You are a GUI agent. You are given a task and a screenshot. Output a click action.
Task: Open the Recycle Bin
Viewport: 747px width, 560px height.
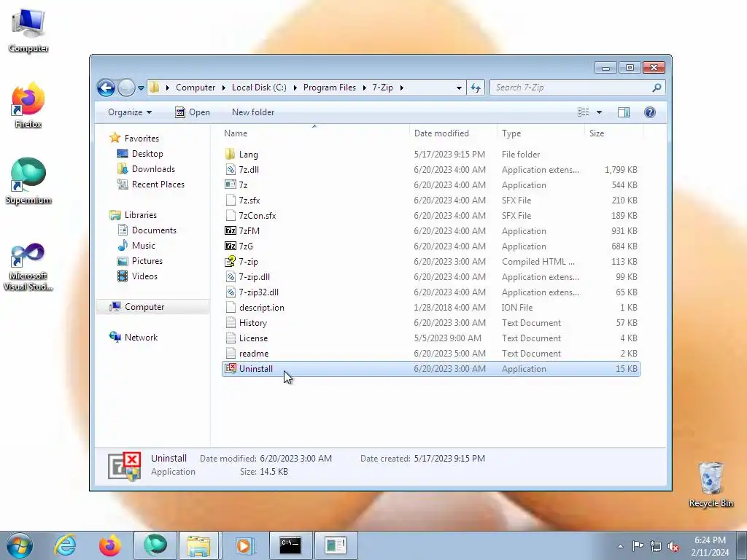(x=711, y=484)
